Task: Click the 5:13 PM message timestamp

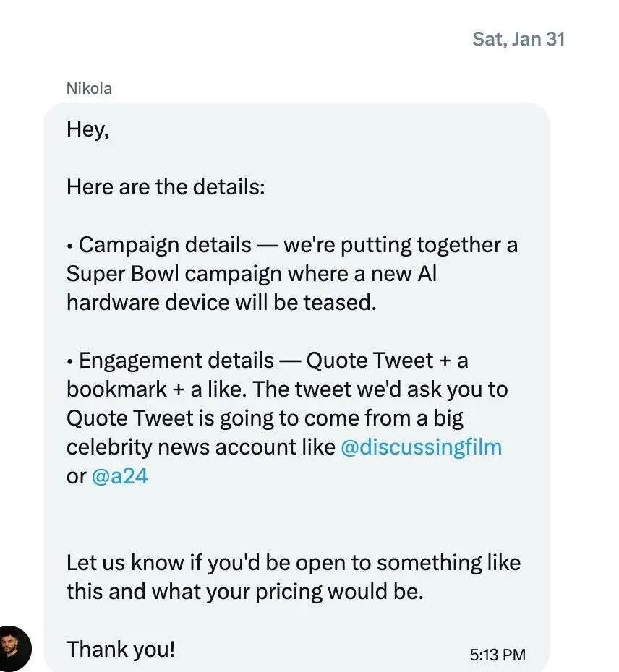Action: (498, 655)
